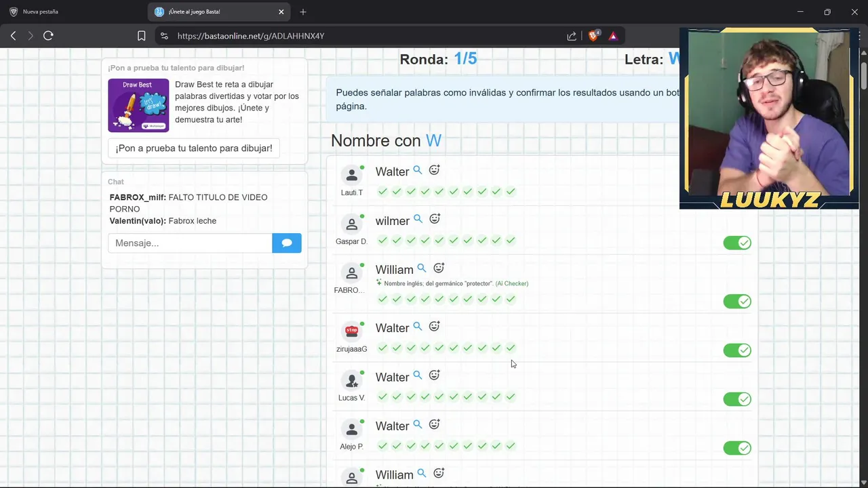Click the Gaspar D. player name
This screenshot has width=868, height=488.
point(351,241)
